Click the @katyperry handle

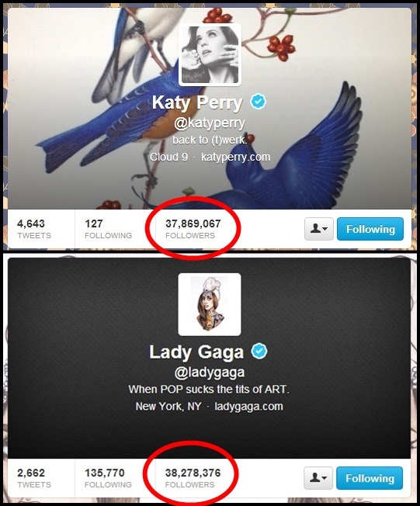[x=210, y=123]
